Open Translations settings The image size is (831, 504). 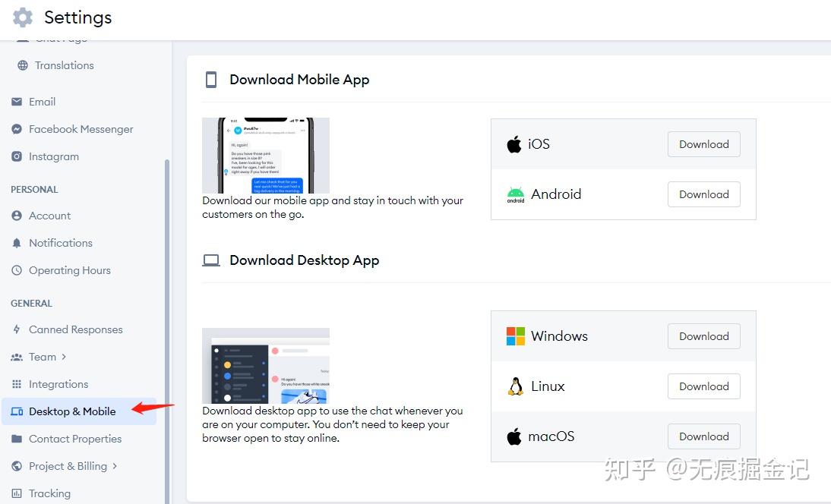64,65
